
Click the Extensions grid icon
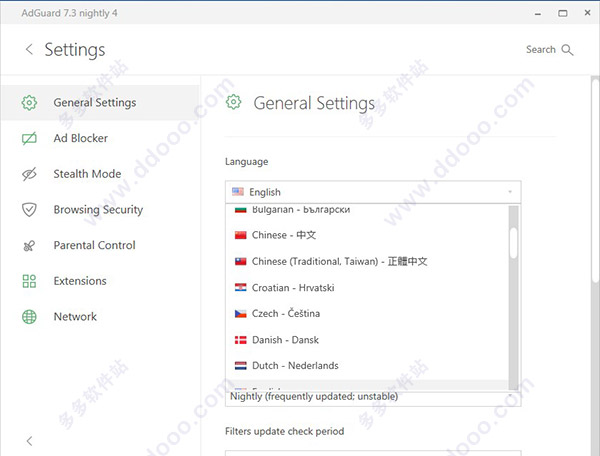click(x=29, y=281)
